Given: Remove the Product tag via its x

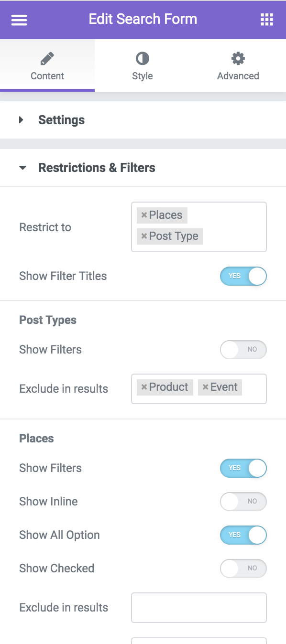Looking at the screenshot, I should pyautogui.click(x=143, y=387).
